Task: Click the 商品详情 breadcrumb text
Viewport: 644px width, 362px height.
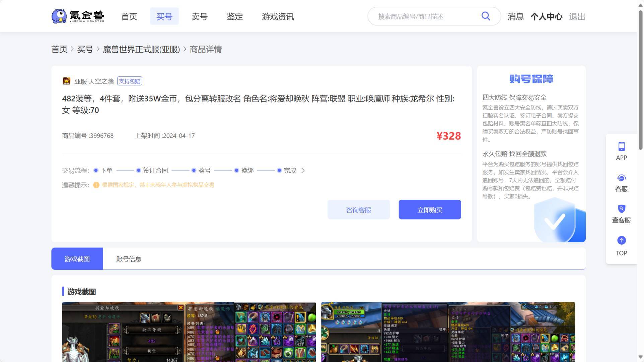Action: tap(206, 49)
